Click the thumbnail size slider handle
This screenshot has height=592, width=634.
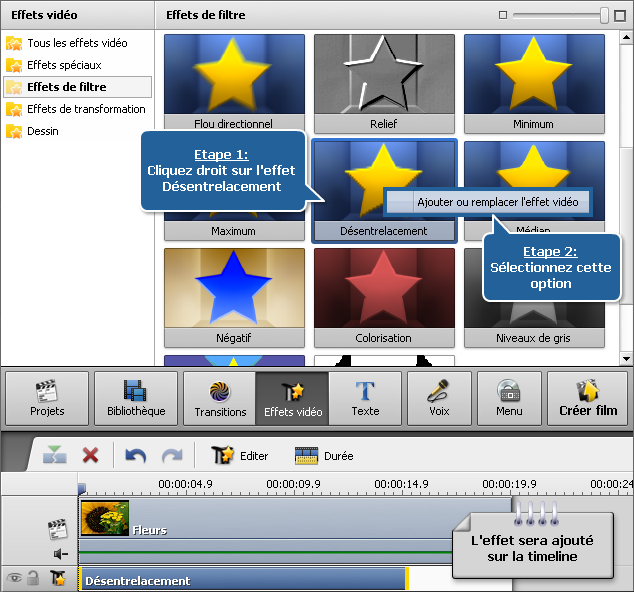(605, 15)
